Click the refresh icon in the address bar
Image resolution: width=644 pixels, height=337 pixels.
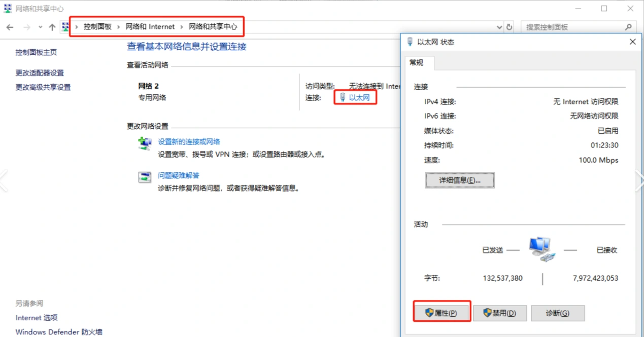[509, 27]
